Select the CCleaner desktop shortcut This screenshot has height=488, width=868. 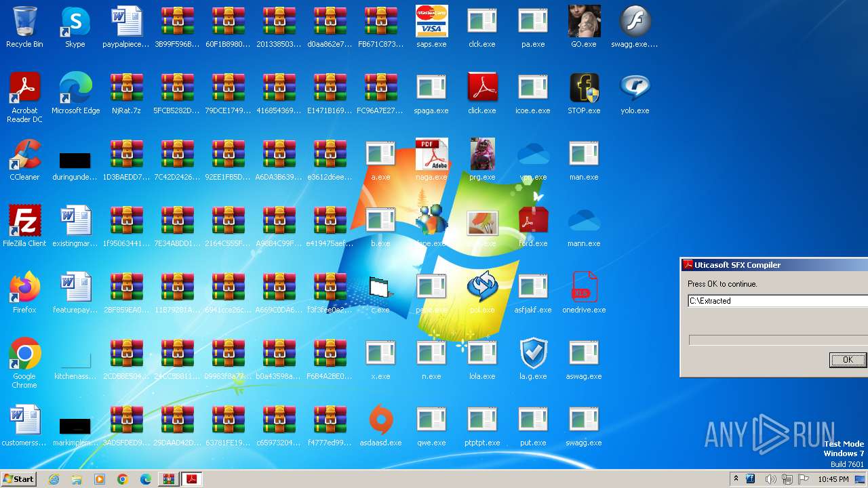[x=24, y=154]
